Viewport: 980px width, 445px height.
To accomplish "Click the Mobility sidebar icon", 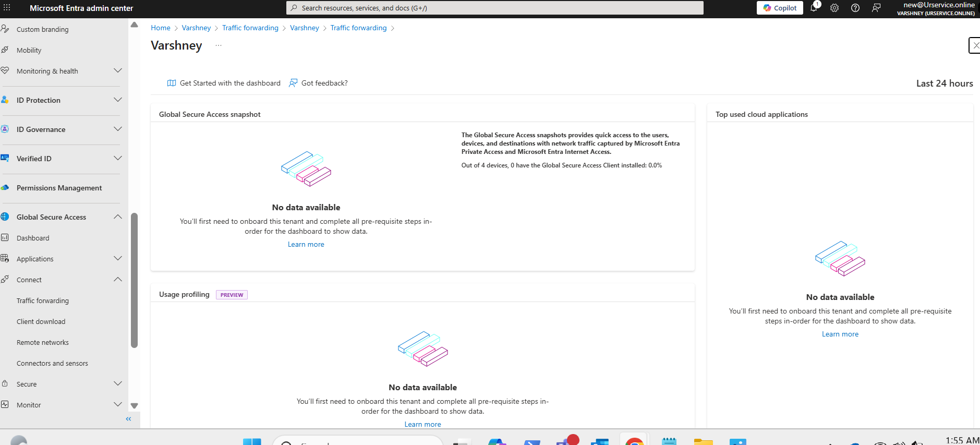I will 5,50.
